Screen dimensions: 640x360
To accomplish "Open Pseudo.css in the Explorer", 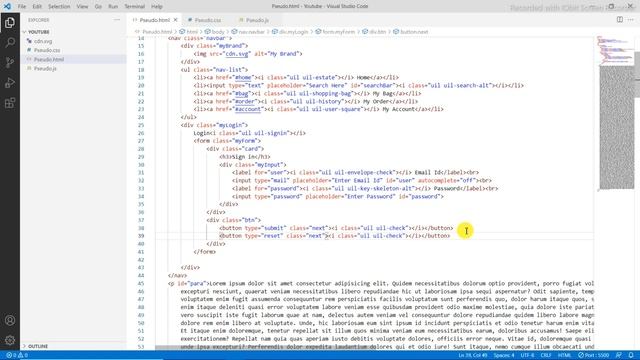I will coord(47,50).
